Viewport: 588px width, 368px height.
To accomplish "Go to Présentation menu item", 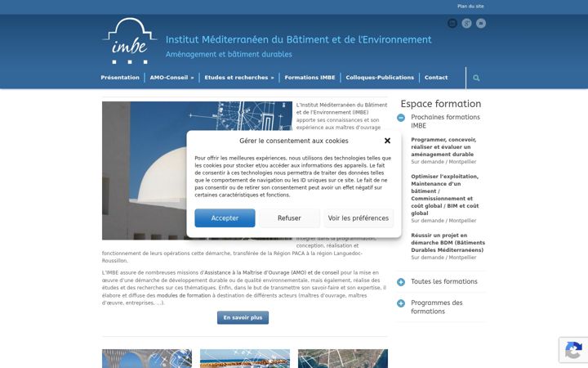I will click(120, 78).
